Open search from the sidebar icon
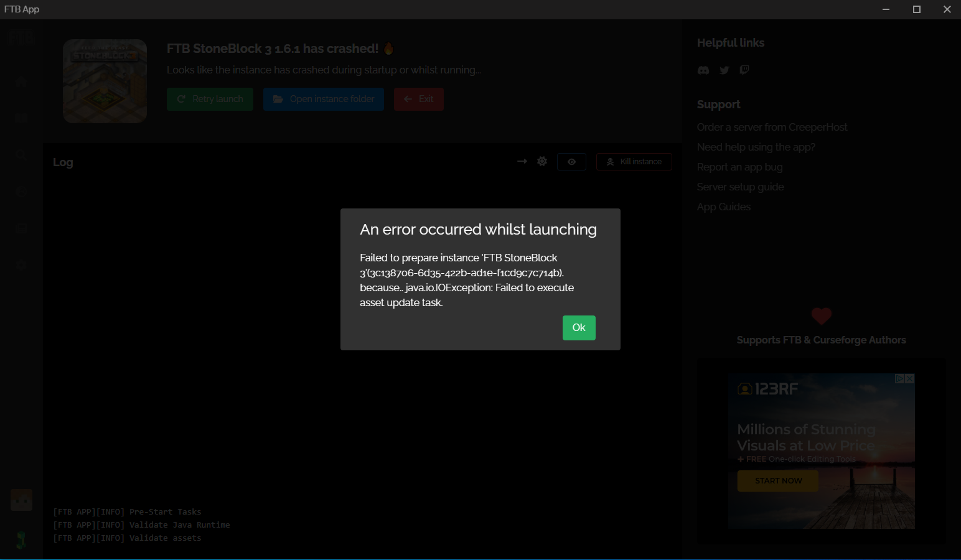The image size is (961, 560). (x=21, y=154)
